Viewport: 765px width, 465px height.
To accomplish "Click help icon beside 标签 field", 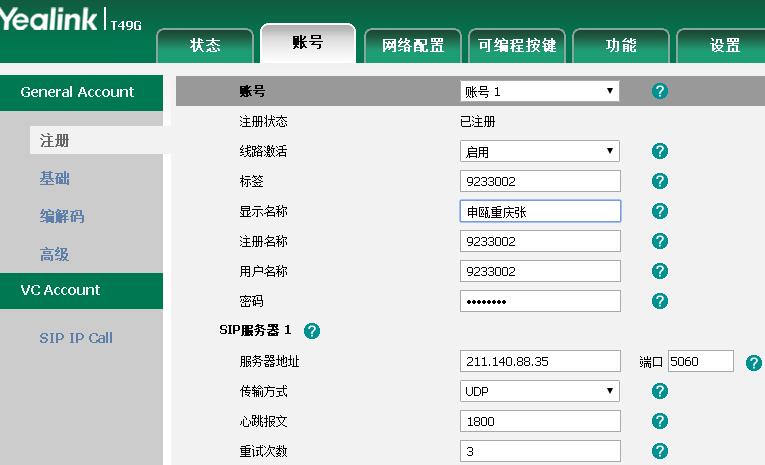I will (659, 182).
